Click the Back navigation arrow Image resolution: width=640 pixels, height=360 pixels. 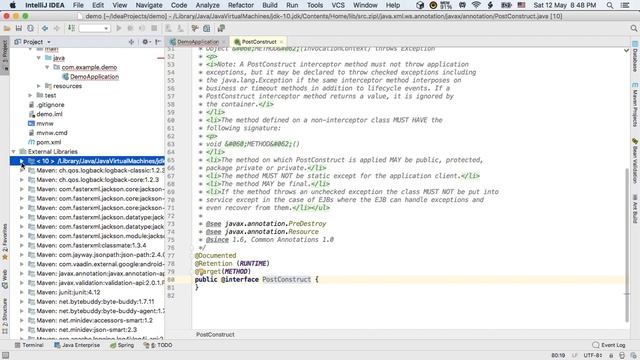tap(45, 29)
